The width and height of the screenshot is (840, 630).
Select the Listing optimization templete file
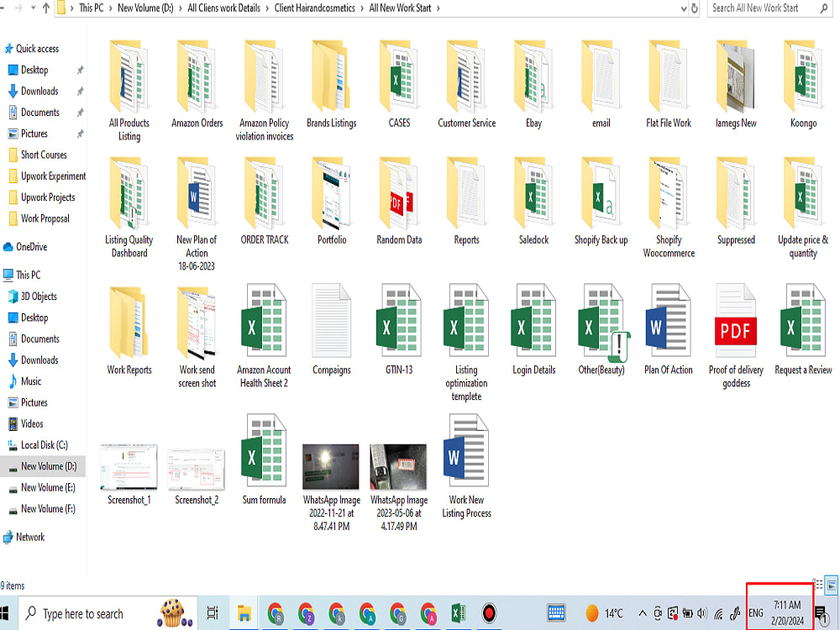pyautogui.click(x=466, y=343)
